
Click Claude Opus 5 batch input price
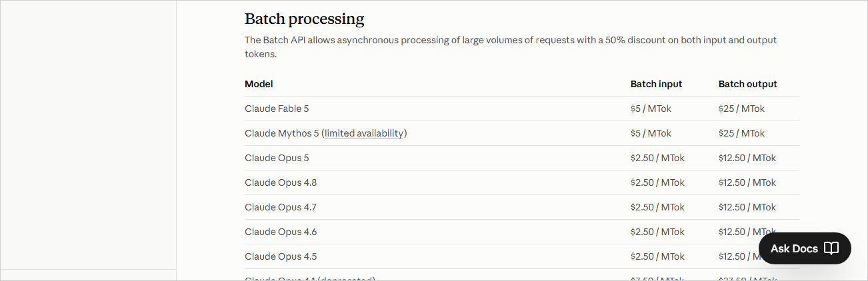657,158
